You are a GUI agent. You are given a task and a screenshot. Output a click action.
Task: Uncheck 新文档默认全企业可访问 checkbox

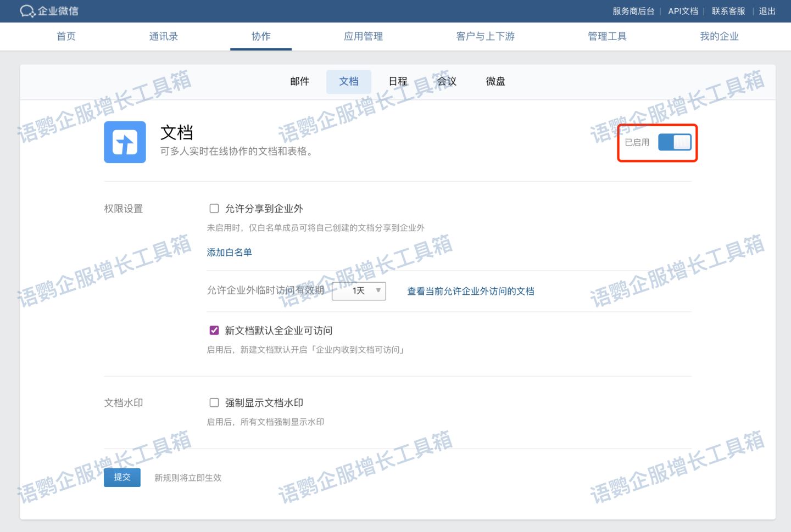[x=214, y=331]
